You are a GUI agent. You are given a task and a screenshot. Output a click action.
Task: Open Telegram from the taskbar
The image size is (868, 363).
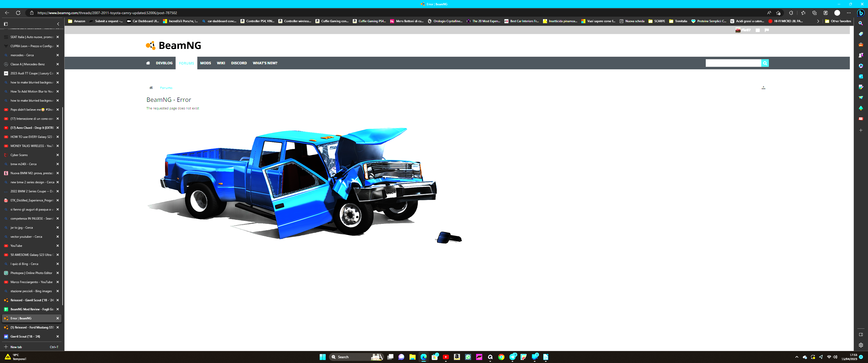512,357
